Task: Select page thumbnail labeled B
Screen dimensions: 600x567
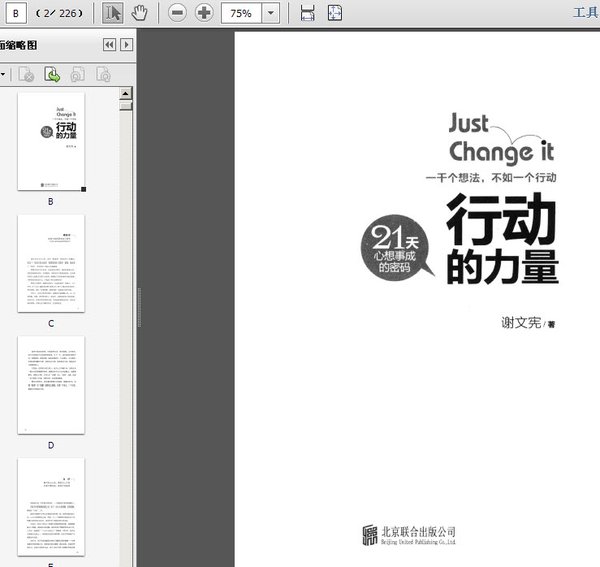Action: click(51, 141)
